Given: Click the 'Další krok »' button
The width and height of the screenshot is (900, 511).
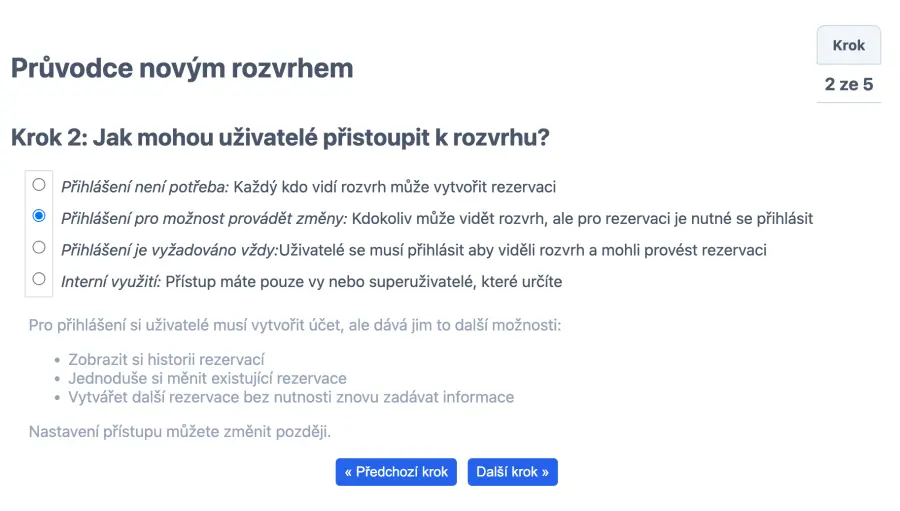Looking at the screenshot, I should (x=512, y=472).
